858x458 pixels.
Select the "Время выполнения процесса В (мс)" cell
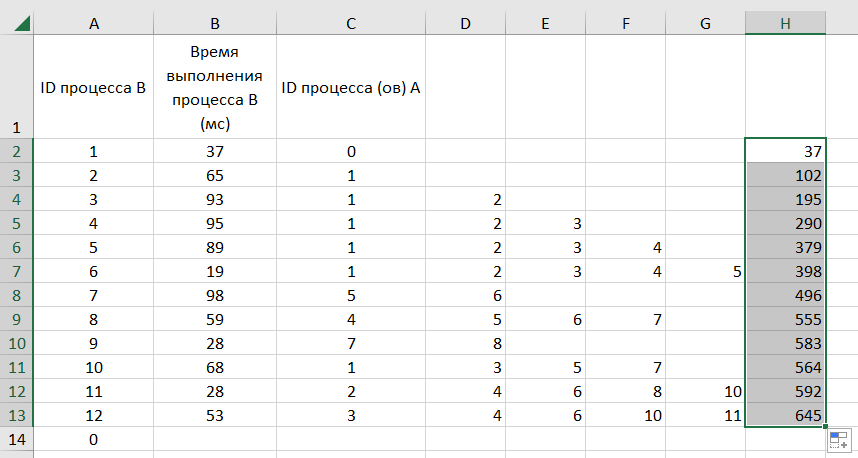click(x=215, y=88)
